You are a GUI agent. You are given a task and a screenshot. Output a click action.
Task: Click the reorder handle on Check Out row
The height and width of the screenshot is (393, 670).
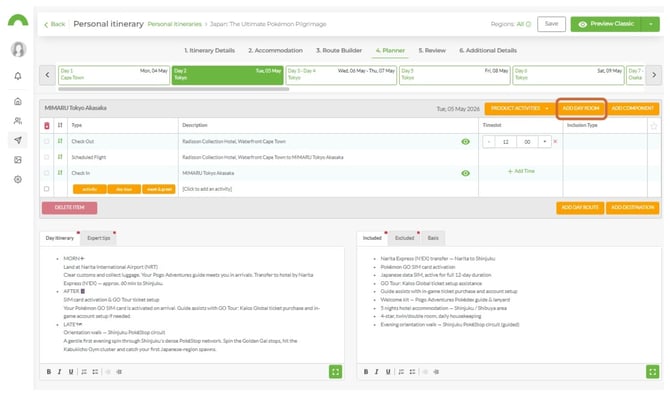[60, 141]
